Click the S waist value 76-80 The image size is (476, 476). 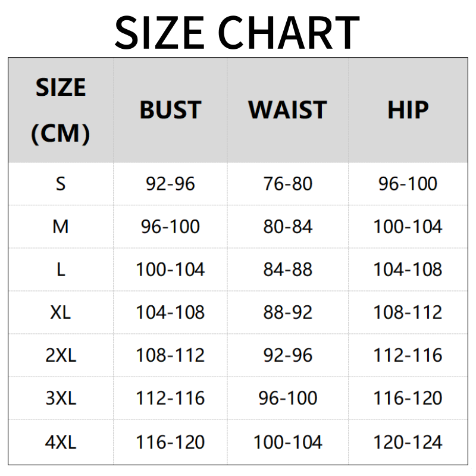(287, 184)
